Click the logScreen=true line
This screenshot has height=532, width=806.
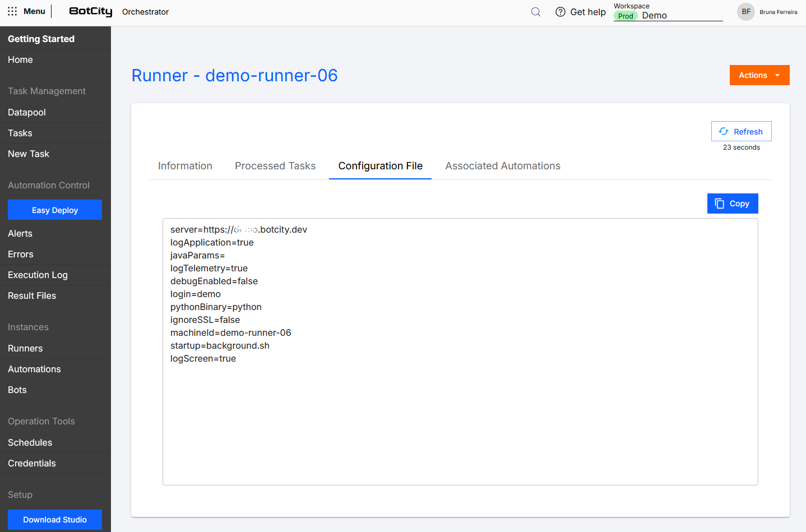tap(203, 358)
